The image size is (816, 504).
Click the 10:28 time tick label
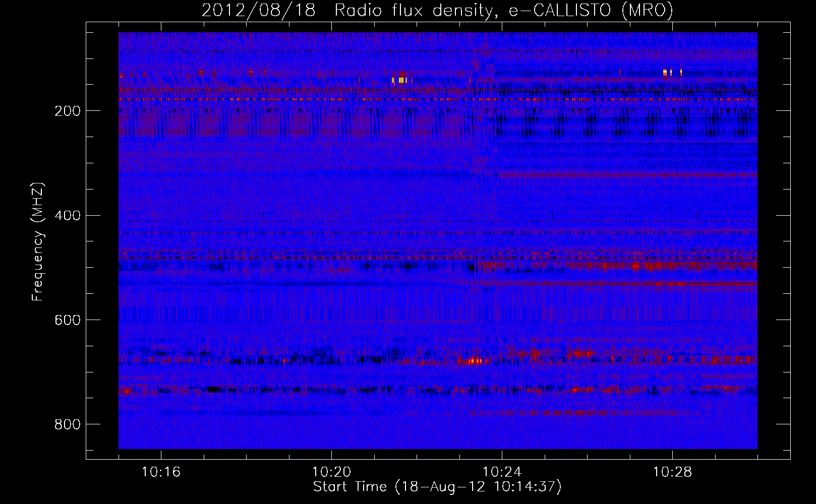tap(672, 472)
